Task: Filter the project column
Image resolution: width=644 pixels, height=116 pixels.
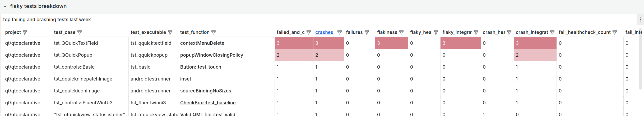Action: point(25,32)
